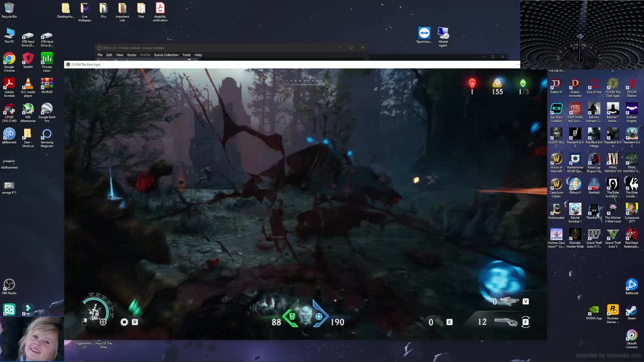Viewport: 644px width, 362px height.
Task: Launch Enshrouded shortcut
Action: tap(556, 212)
